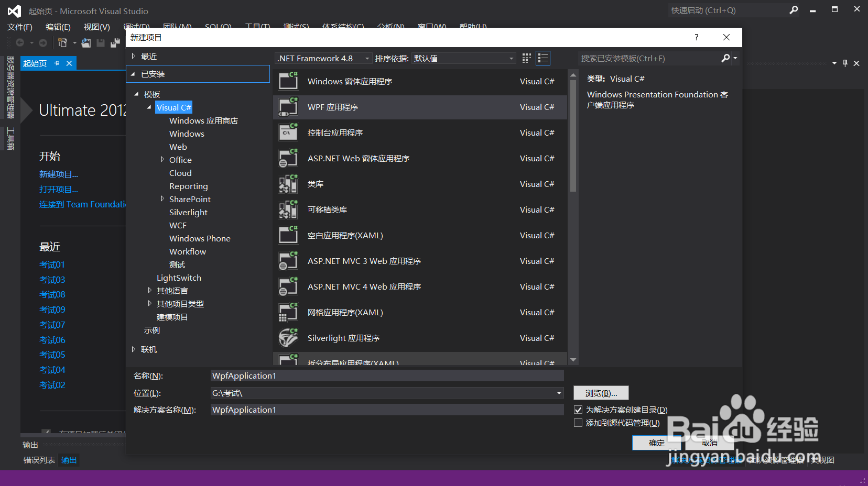Expand the 最近 section in dialog

tap(134, 56)
